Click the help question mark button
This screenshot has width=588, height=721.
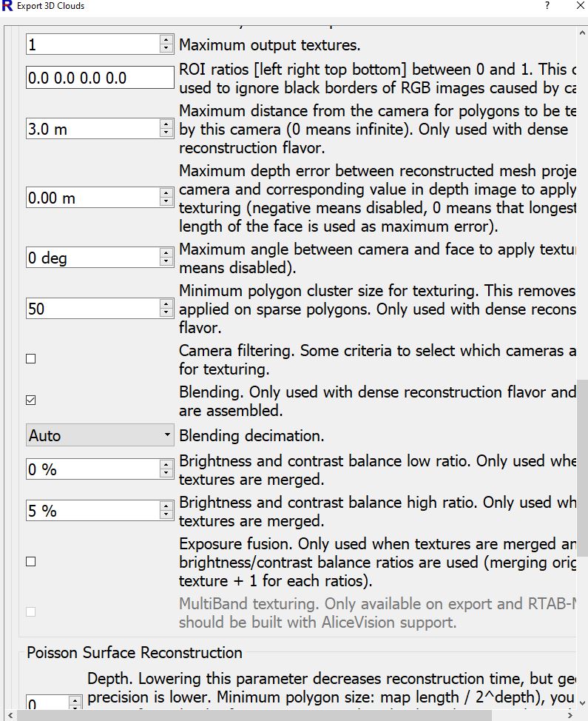click(x=547, y=6)
